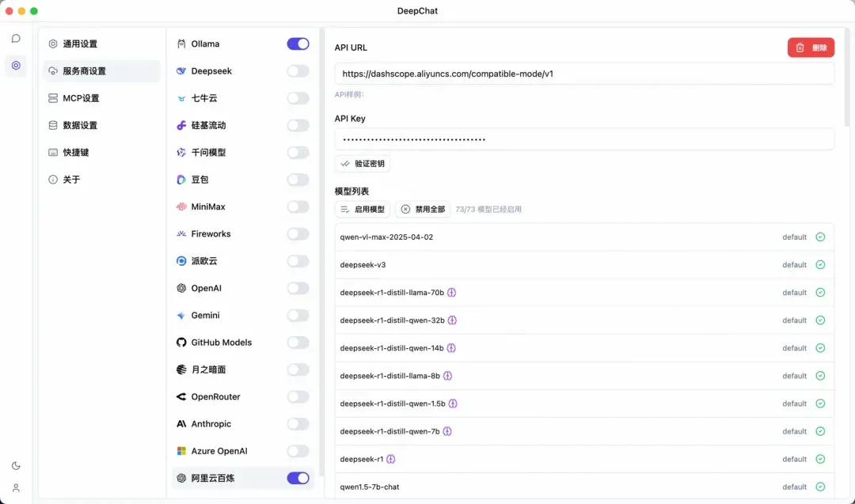Open 数据设置 data settings section

click(101, 125)
